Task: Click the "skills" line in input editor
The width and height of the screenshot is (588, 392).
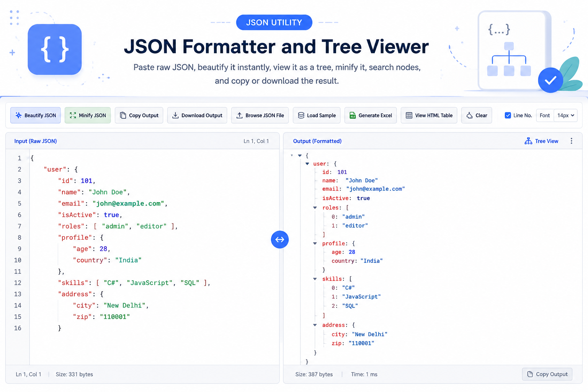Action: pos(134,283)
